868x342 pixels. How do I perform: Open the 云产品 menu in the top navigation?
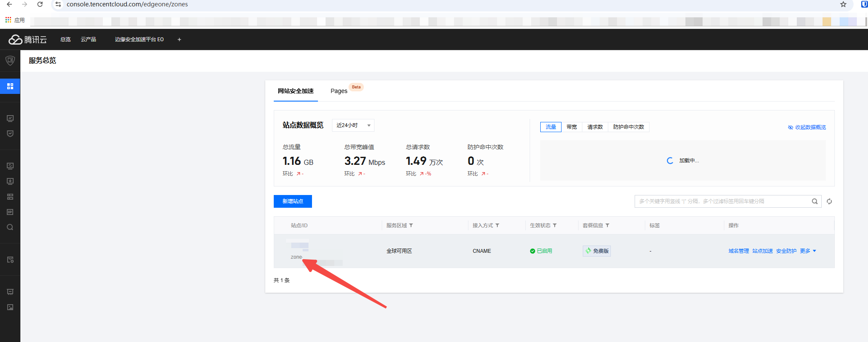pyautogui.click(x=88, y=40)
